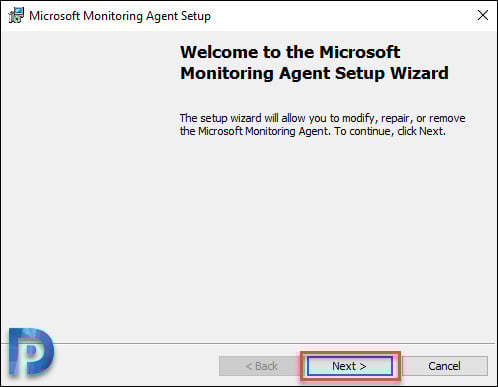The image size is (498, 387).
Task: Click the installer icon in the title bar
Action: 16,15
